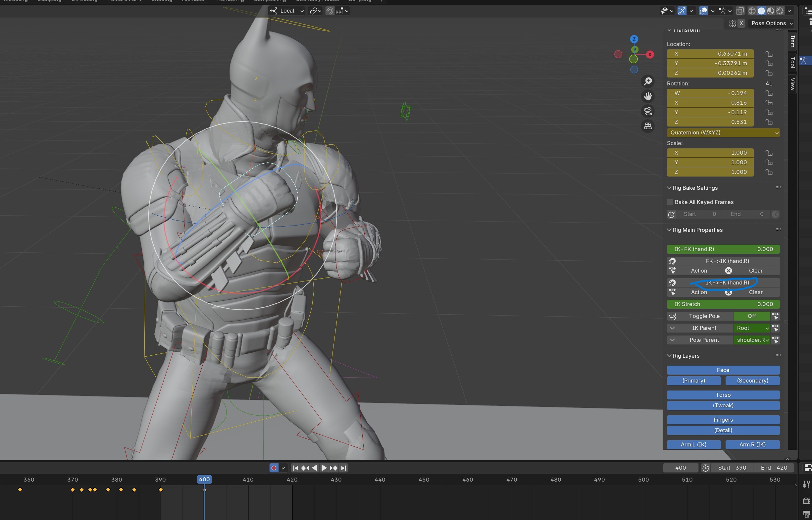Toggle the show gizmo button in header

click(682, 11)
